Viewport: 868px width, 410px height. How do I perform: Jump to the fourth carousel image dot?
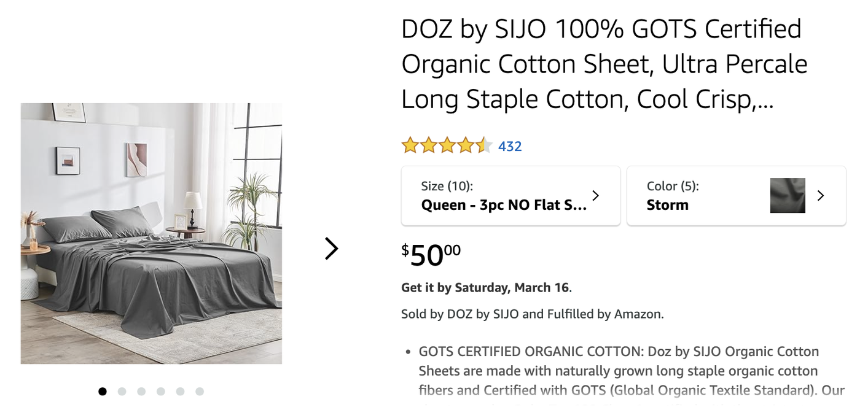point(161,391)
